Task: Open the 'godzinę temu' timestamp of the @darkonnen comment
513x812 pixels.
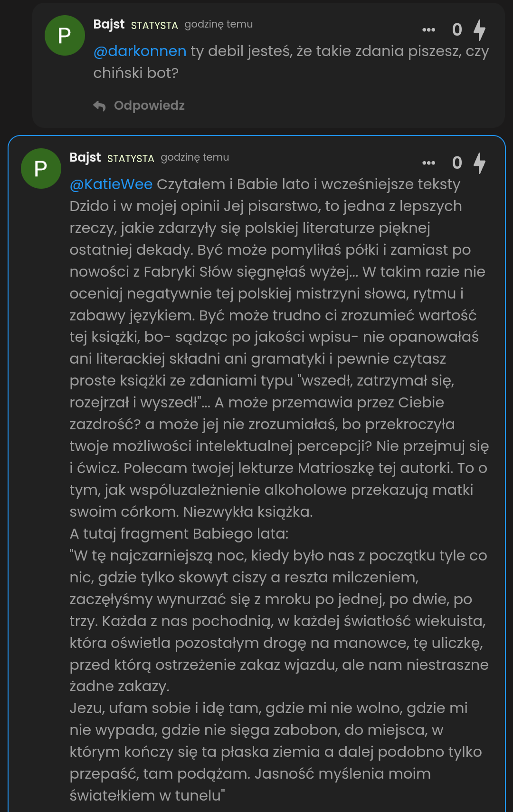Action: [x=218, y=24]
